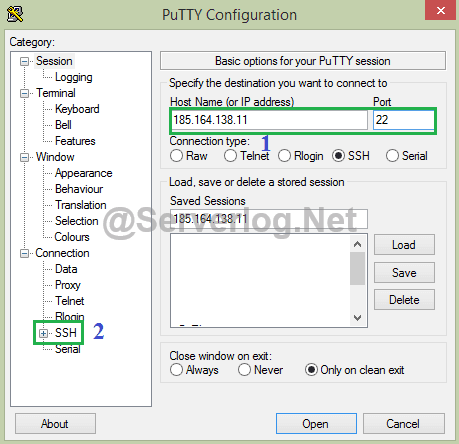Viewport: 459px width, 444px height.
Task: Open the Selection settings category
Action: 77,221
